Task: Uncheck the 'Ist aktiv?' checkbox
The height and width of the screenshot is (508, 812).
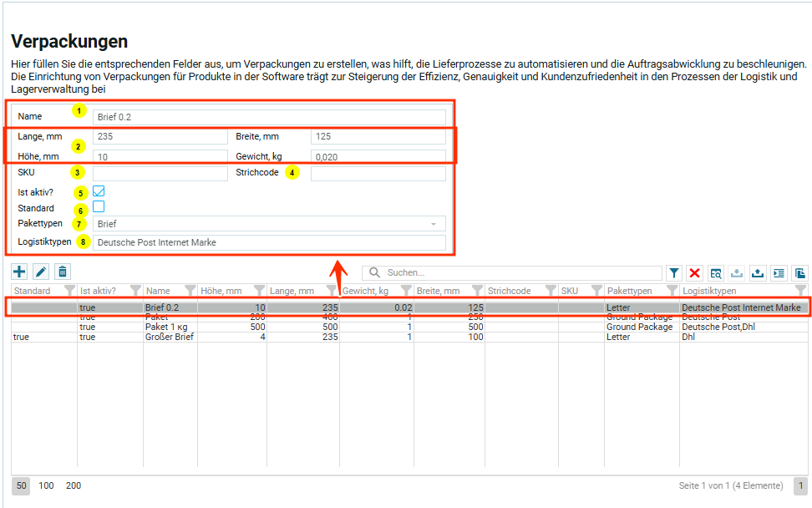Action: pyautogui.click(x=99, y=191)
